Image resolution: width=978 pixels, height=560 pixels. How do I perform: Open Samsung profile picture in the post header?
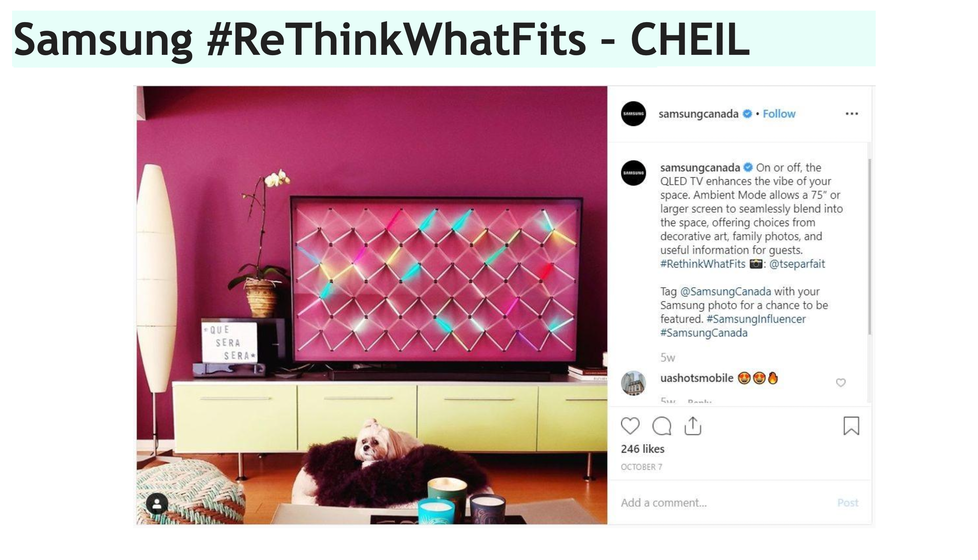point(633,114)
